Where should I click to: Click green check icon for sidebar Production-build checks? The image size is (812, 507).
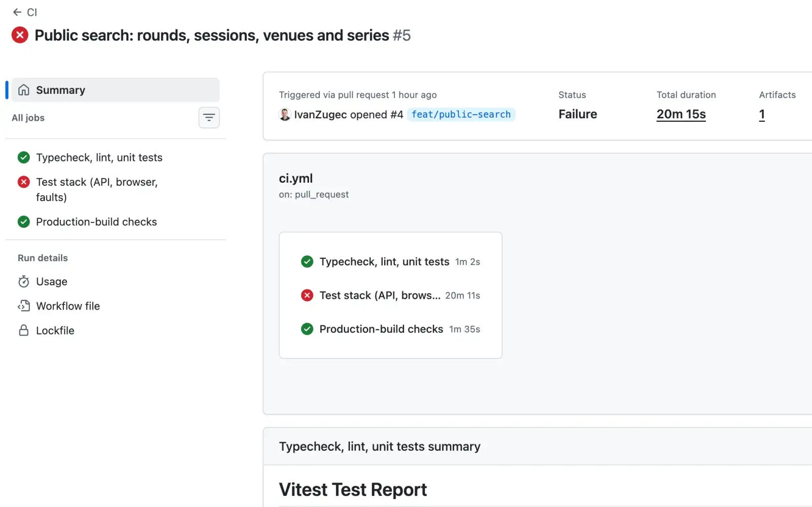tap(24, 222)
